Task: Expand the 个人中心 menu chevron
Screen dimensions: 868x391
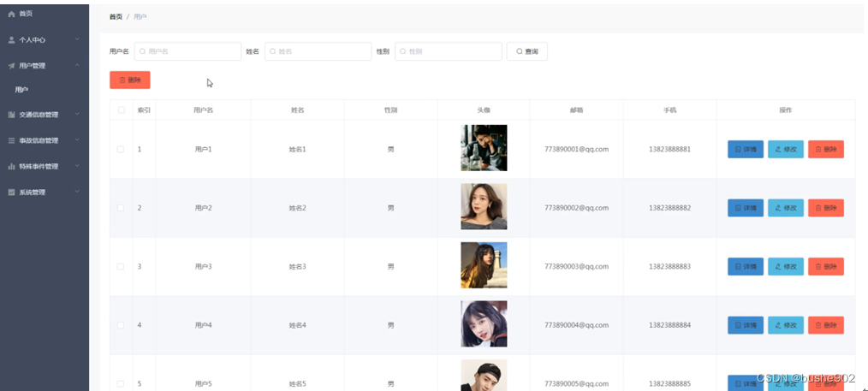Action: click(x=77, y=39)
